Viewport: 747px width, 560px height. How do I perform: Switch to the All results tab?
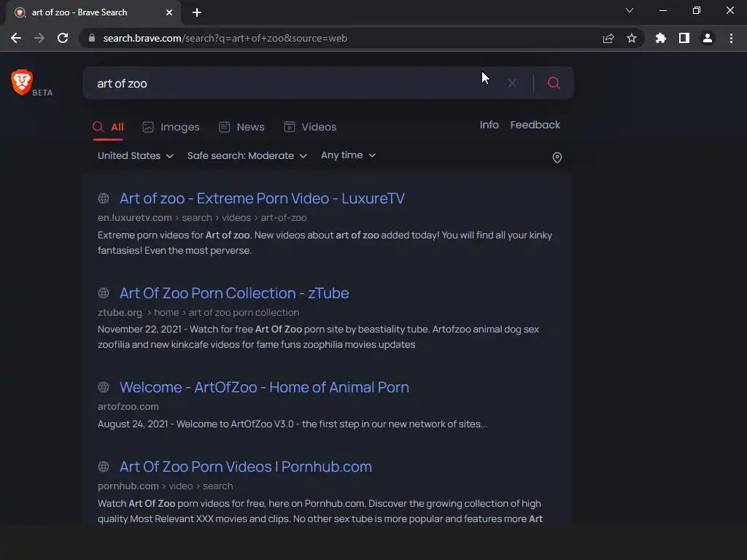pyautogui.click(x=108, y=127)
